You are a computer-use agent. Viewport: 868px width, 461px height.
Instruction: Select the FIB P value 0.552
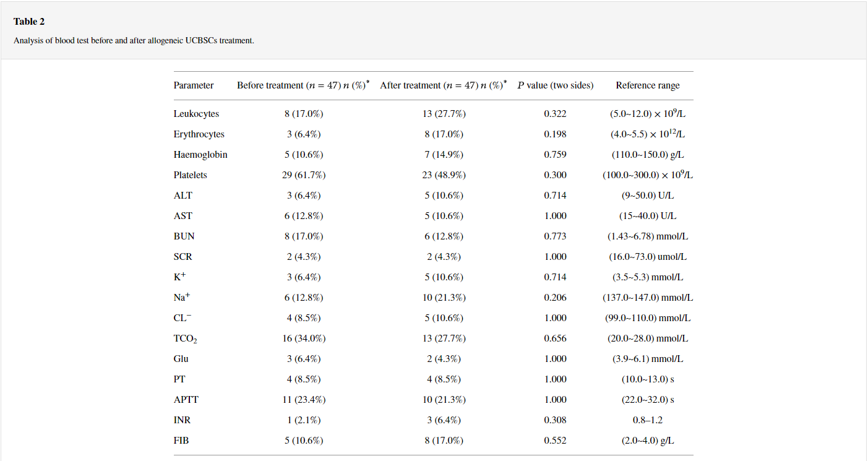click(555, 441)
